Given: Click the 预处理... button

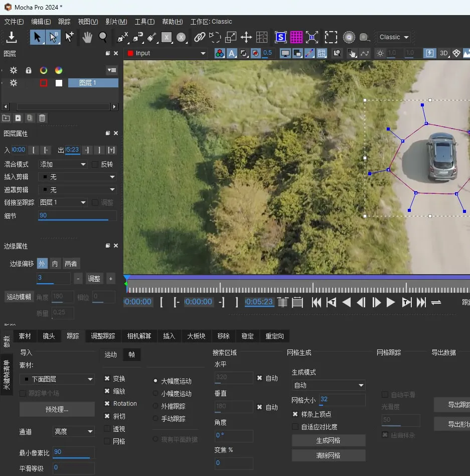Looking at the screenshot, I should [x=57, y=409].
